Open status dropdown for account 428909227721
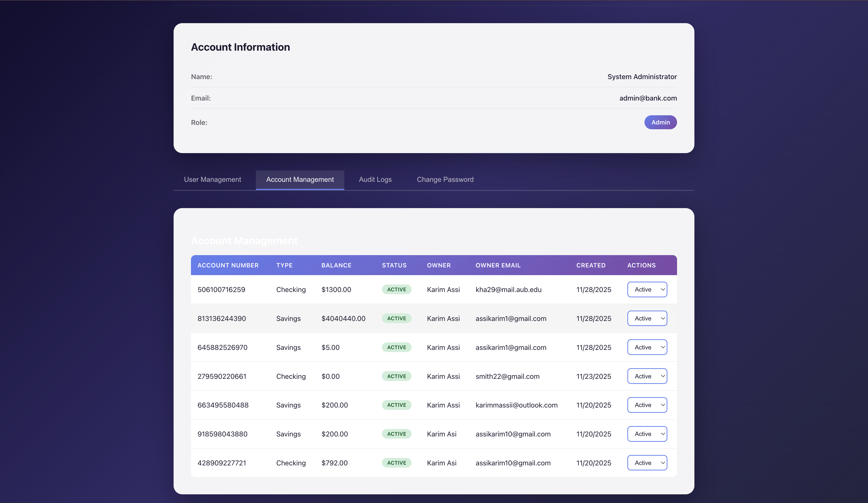868x503 pixels. [x=647, y=463]
